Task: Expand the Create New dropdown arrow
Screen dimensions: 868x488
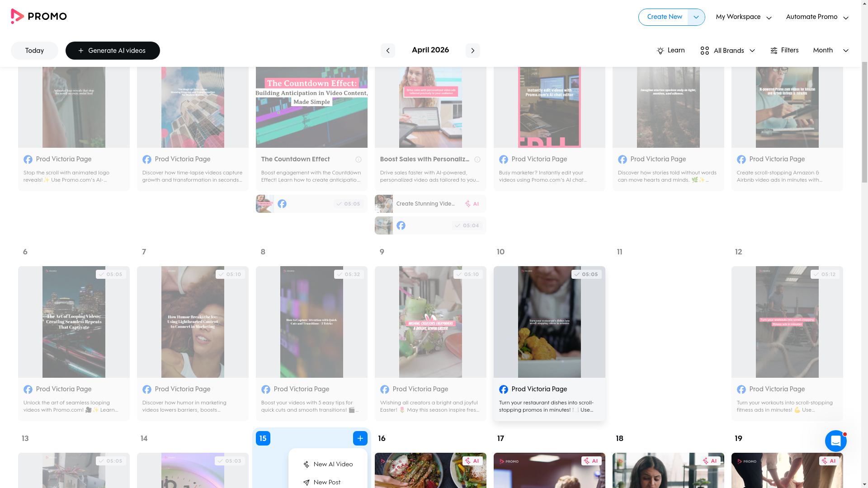Action: coord(696,17)
